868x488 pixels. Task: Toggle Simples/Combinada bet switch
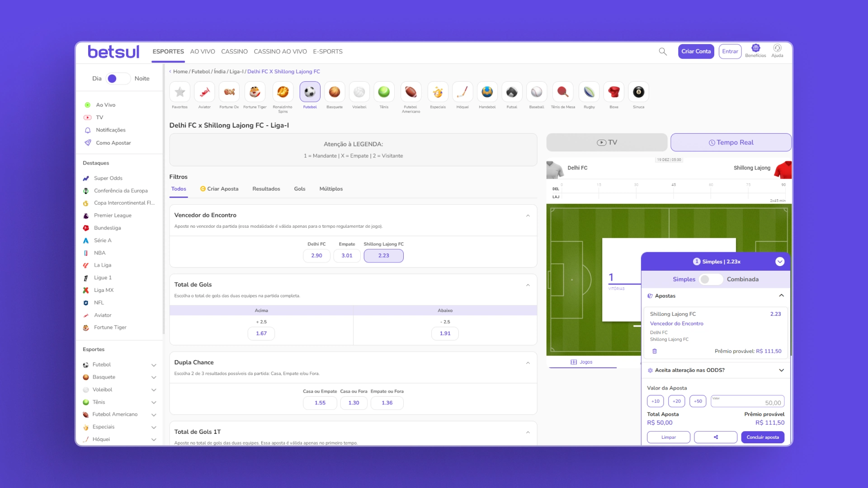[711, 279]
